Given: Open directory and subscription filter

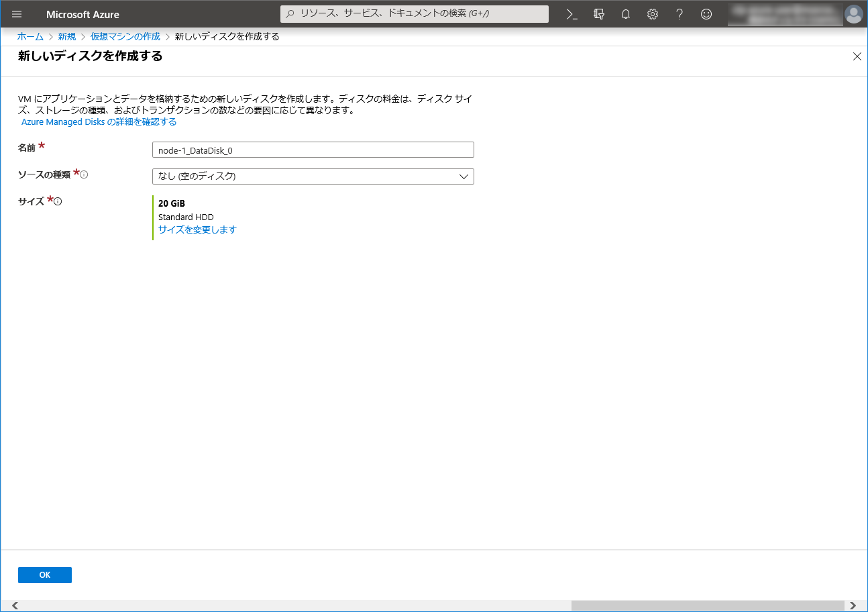Looking at the screenshot, I should pos(599,14).
